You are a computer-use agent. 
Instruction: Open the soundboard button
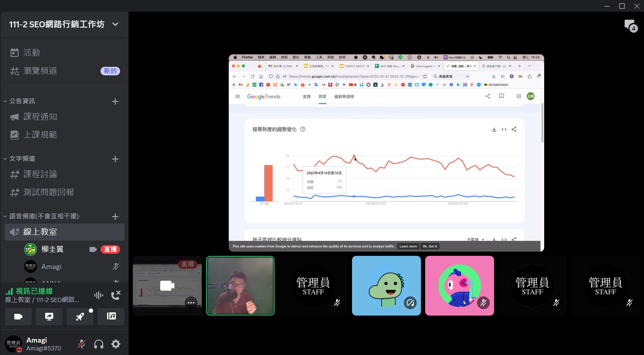click(x=111, y=316)
